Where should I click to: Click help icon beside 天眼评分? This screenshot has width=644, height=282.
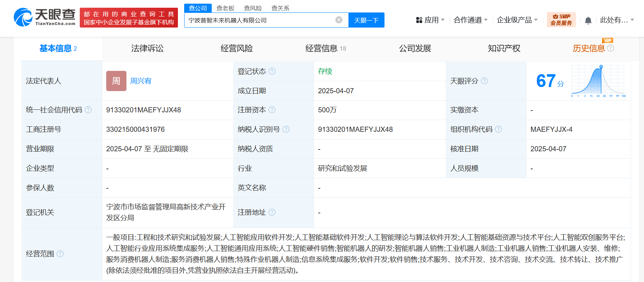point(484,81)
